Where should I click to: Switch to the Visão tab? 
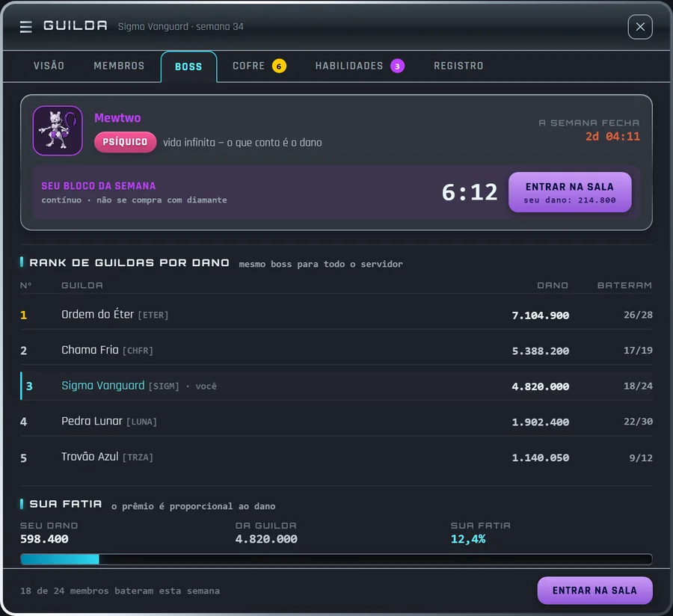coord(49,66)
